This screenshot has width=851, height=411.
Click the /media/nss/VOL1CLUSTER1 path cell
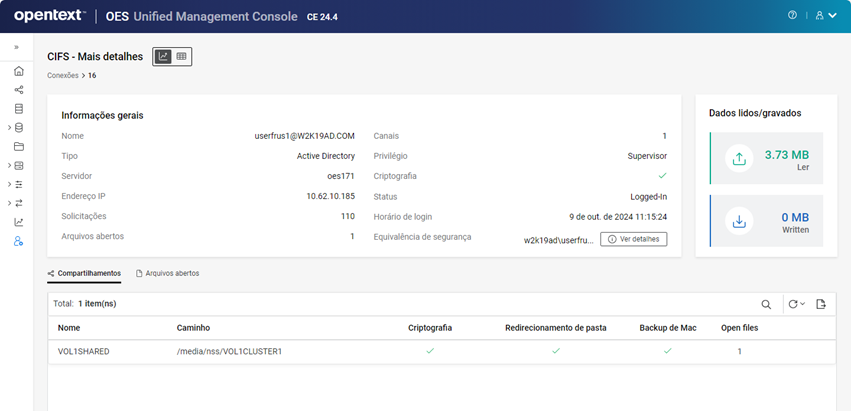click(230, 351)
